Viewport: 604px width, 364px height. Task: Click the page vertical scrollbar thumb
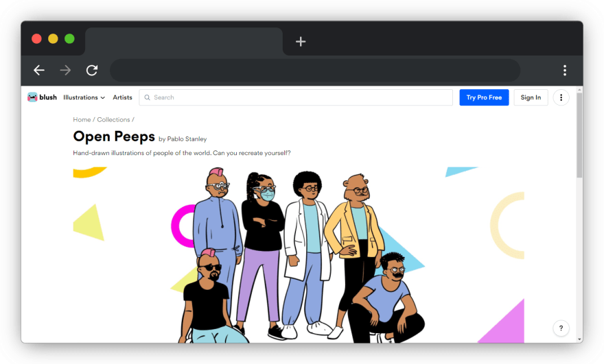pos(579,134)
